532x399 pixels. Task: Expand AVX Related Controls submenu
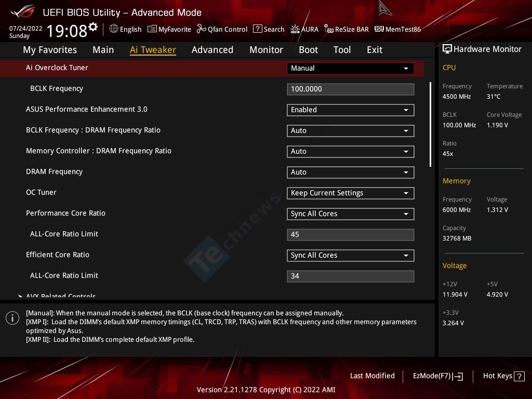[x=57, y=296]
